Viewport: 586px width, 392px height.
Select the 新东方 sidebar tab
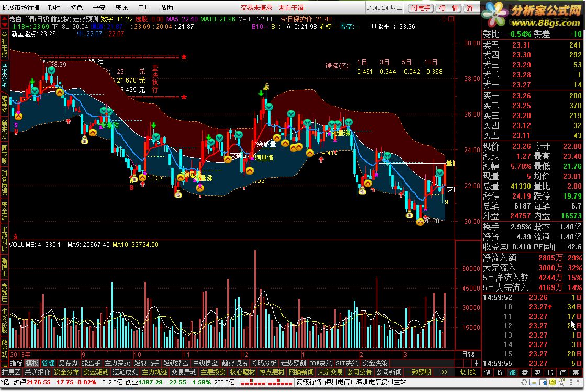click(x=4, y=129)
